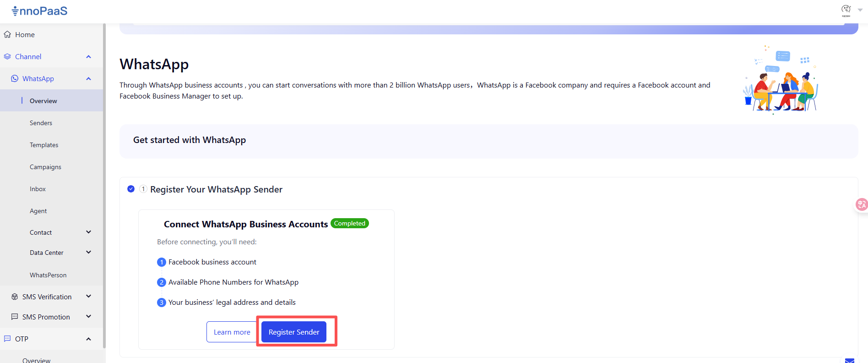
Task: Open the user avatar in top right
Action: click(x=846, y=10)
